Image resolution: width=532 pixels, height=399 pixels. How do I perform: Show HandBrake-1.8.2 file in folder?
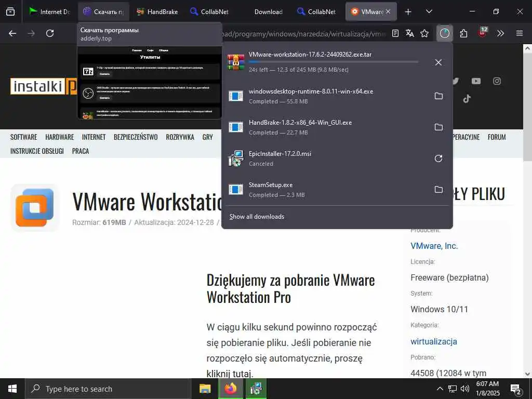coord(438,127)
